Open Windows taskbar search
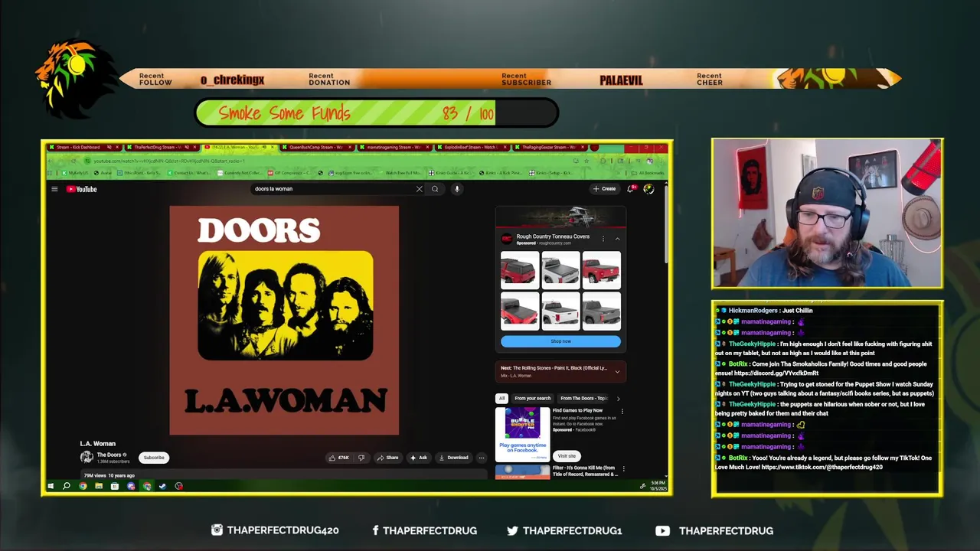This screenshot has height=551, width=980. point(67,486)
